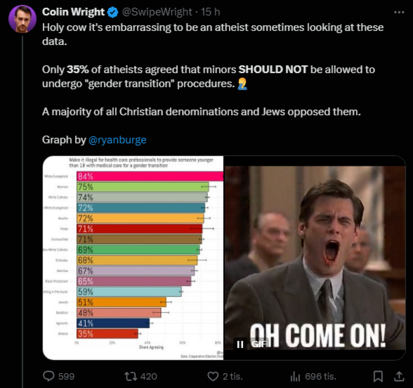Open the Colin Wright display name
The width and height of the screenshot is (413, 388).
point(73,12)
